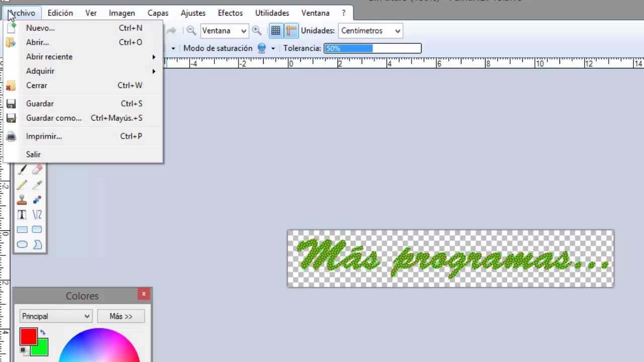Image resolution: width=644 pixels, height=362 pixels.
Task: Open the Imagen menu
Action: coord(122,13)
